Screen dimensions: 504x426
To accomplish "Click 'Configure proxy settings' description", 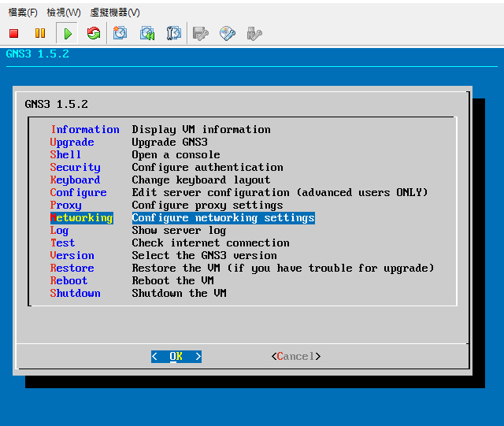I will pos(207,205).
